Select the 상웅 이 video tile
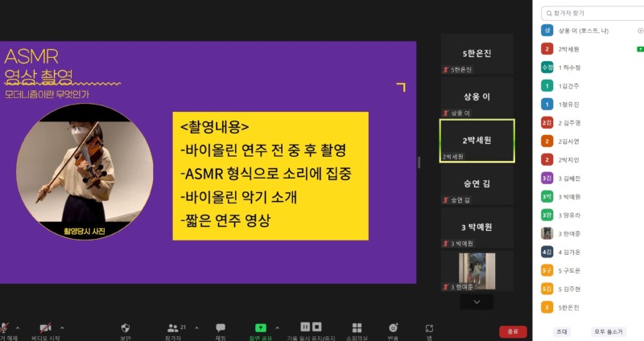Viewport: 644px width, 341px height. (477, 97)
